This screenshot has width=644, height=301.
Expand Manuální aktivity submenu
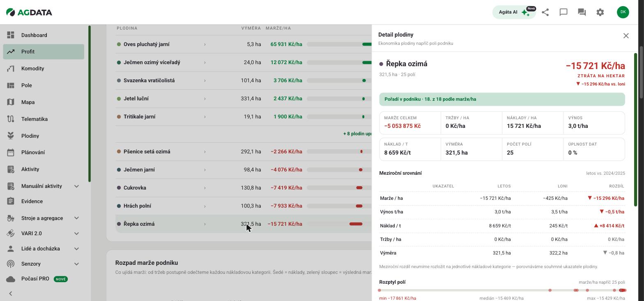(x=76, y=186)
